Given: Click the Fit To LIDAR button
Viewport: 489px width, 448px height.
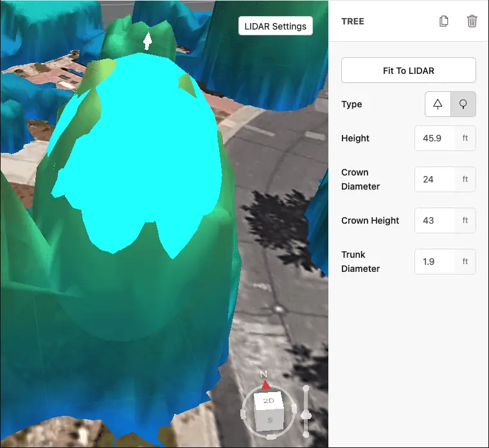Looking at the screenshot, I should [408, 70].
